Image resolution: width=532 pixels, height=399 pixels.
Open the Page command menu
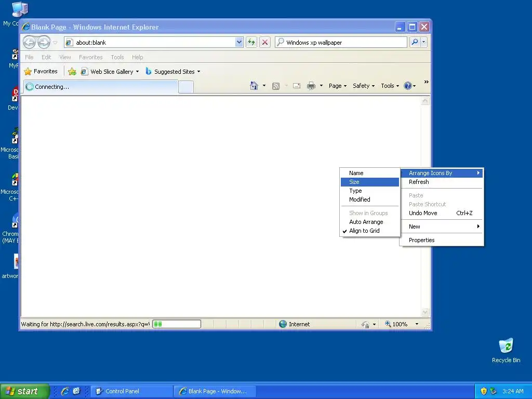click(x=338, y=86)
